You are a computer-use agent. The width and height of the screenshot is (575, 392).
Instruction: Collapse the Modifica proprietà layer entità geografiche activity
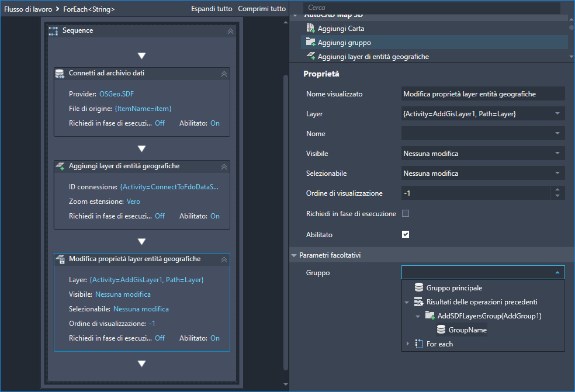[224, 259]
